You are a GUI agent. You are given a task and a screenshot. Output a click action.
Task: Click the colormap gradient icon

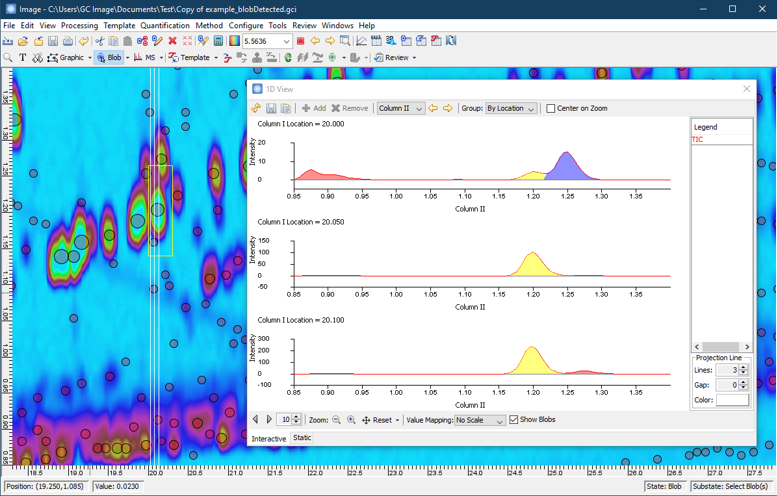coord(234,41)
